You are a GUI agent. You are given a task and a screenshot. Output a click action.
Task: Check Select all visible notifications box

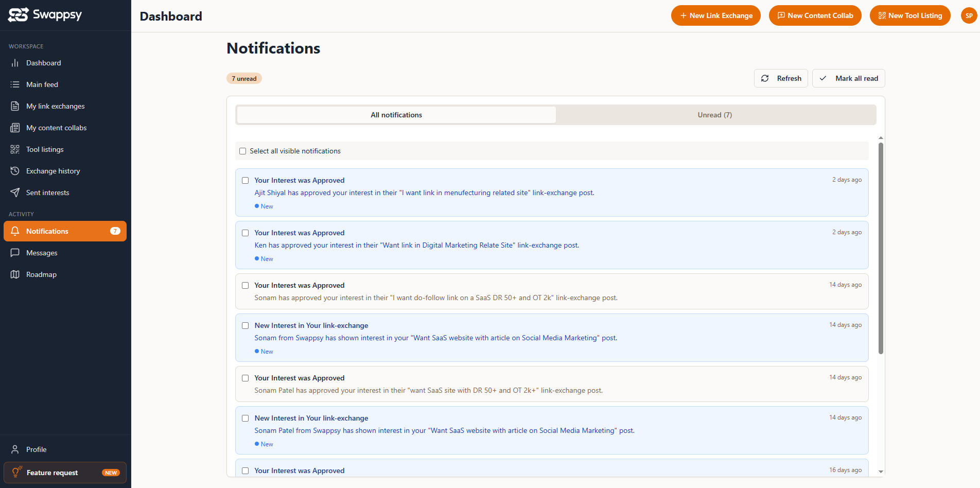point(243,151)
